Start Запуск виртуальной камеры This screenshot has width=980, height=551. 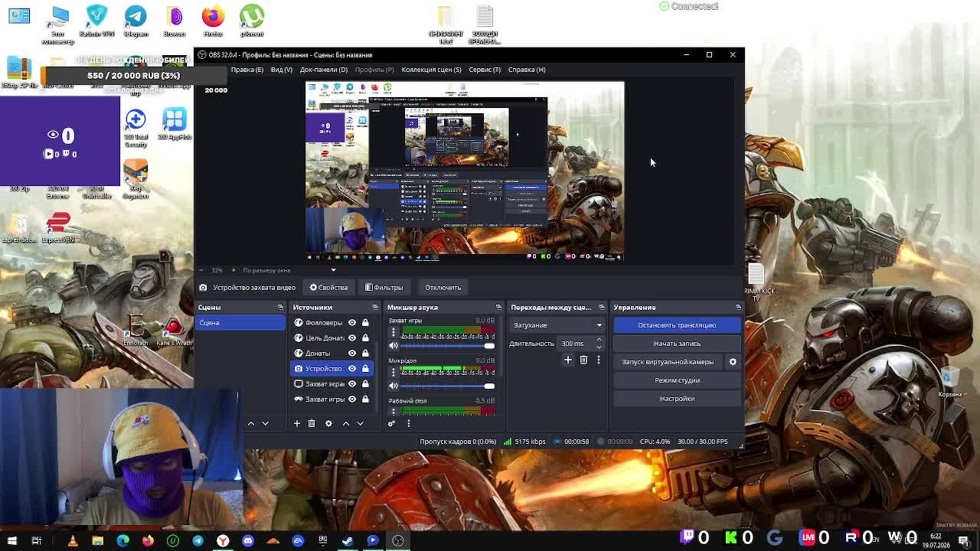[x=668, y=362]
